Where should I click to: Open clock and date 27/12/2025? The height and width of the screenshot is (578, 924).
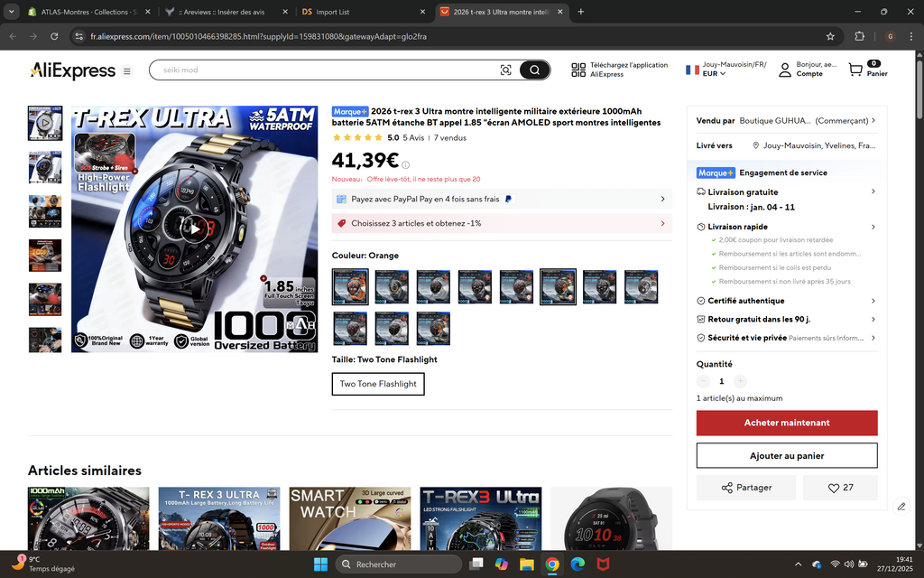[x=894, y=564]
